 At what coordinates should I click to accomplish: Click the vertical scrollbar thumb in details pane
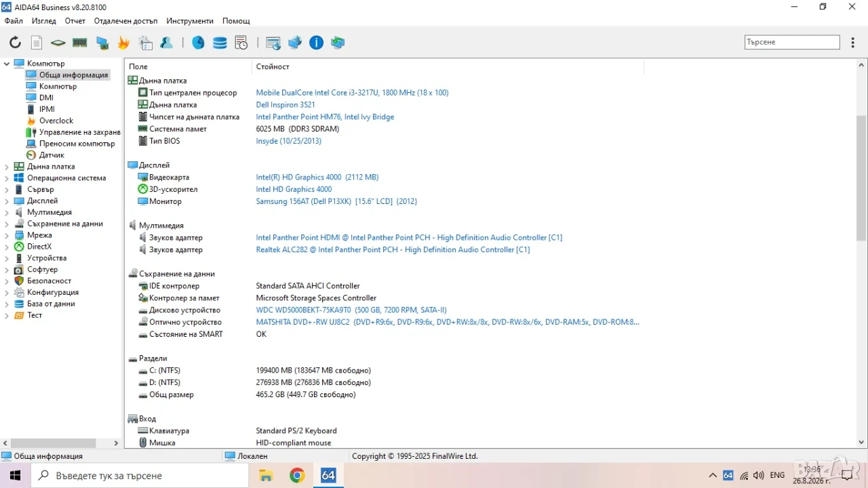[x=862, y=178]
